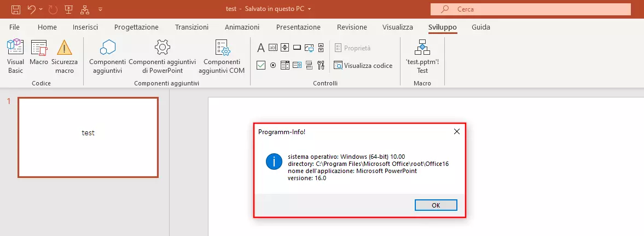644x236 pixels.
Task: Open the Animazioni ribbon tab
Action: tap(242, 27)
